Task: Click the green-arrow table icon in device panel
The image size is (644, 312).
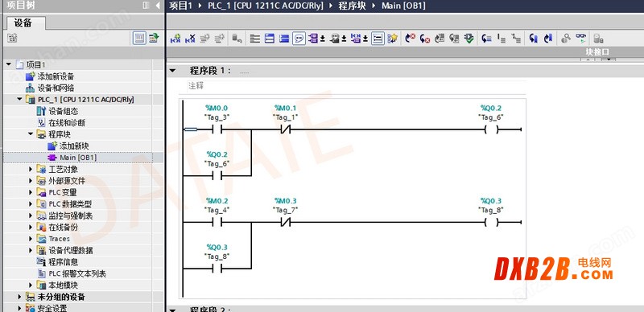Action: click(154, 38)
